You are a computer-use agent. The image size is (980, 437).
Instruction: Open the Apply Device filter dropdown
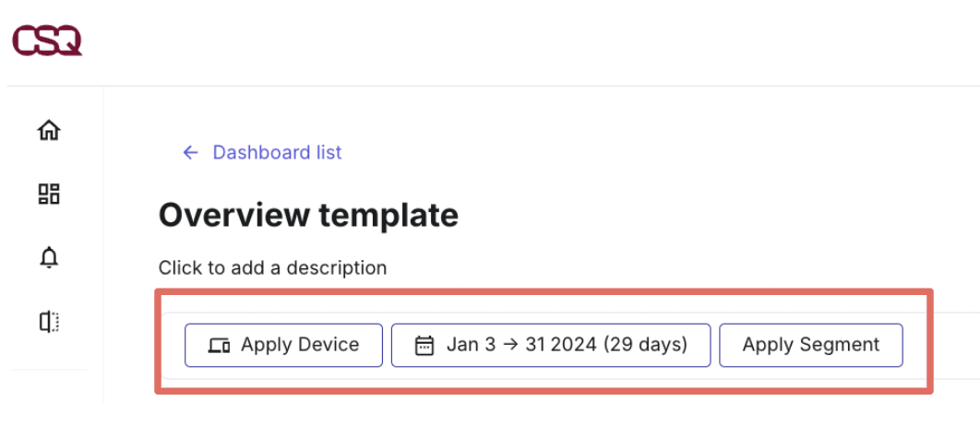(x=283, y=345)
